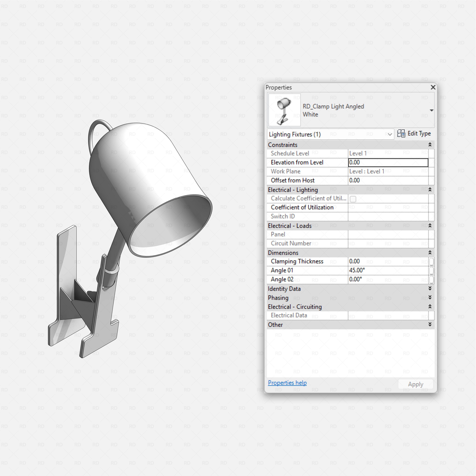Expand the Phasing section
Image resolution: width=476 pixels, height=476 pixels.
[430, 298]
